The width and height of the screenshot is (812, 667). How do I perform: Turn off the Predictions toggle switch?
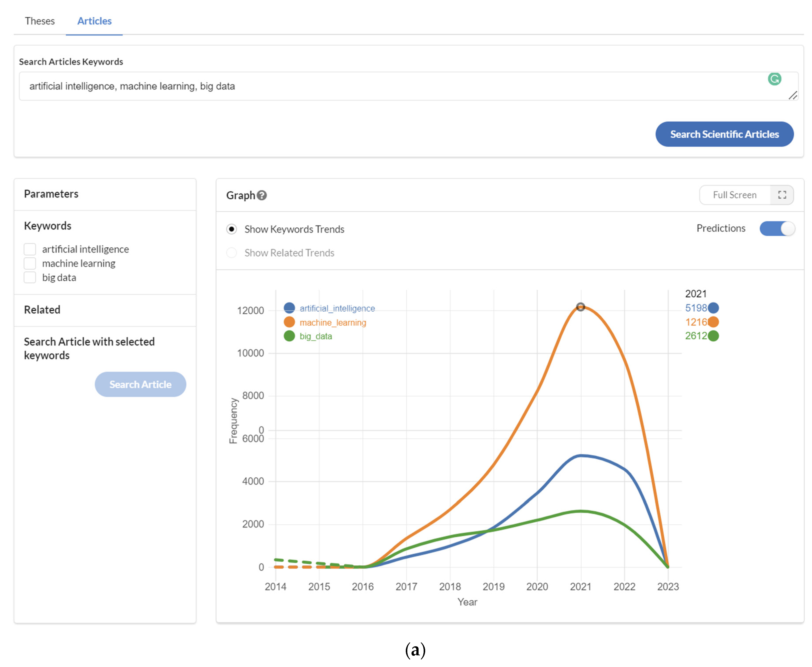pos(777,228)
